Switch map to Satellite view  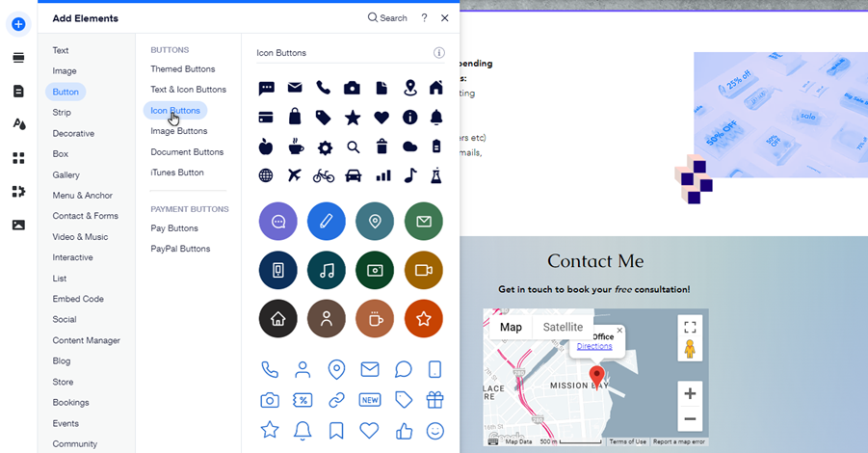(x=563, y=327)
